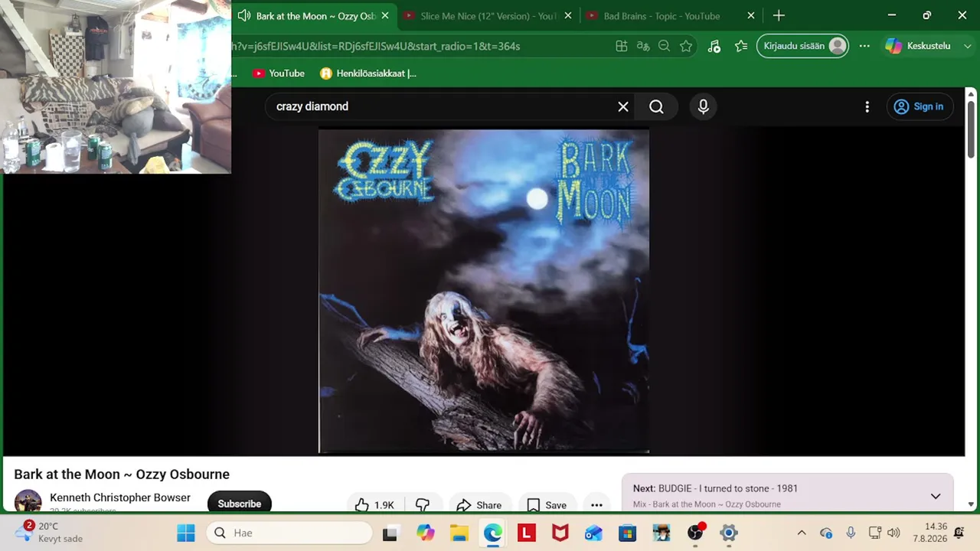
Task: Switch to the Slice Me Nice tab
Action: pos(488,15)
